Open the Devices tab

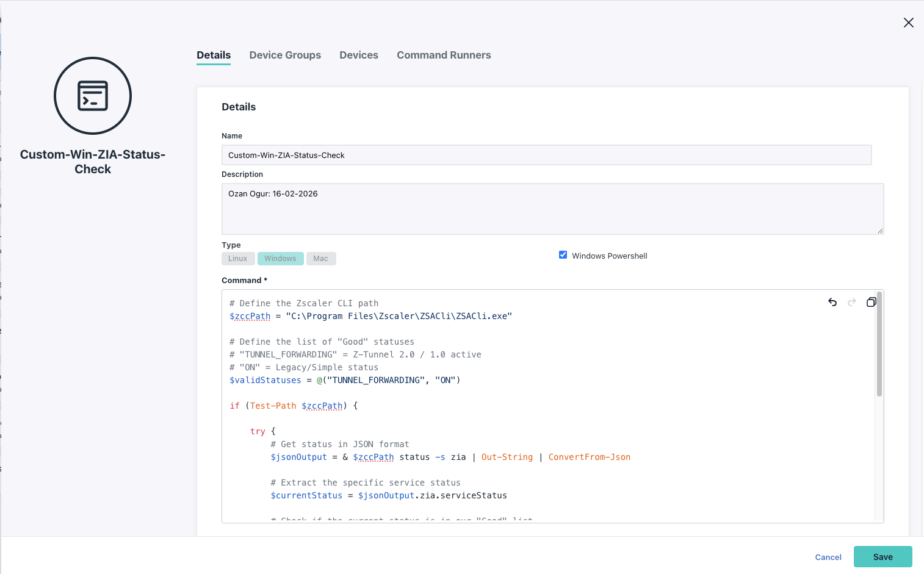tap(359, 55)
